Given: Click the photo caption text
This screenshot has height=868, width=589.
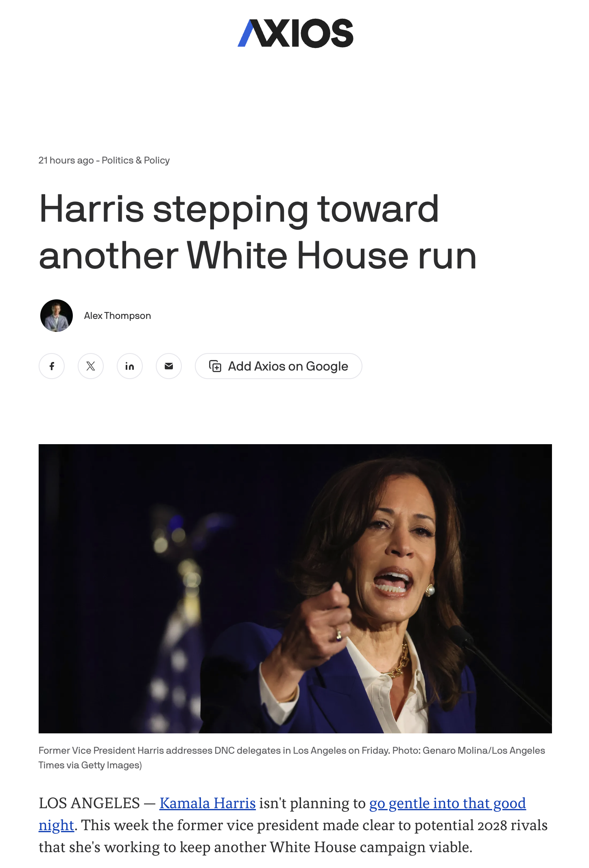Looking at the screenshot, I should point(292,758).
